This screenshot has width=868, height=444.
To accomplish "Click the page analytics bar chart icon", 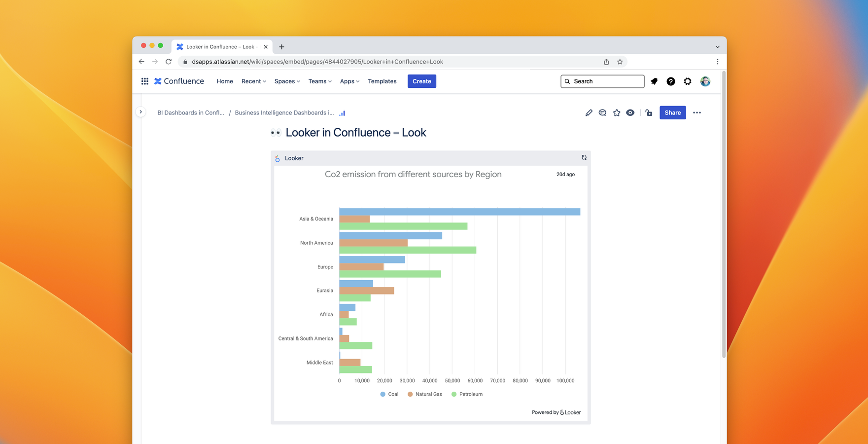I will pyautogui.click(x=342, y=113).
